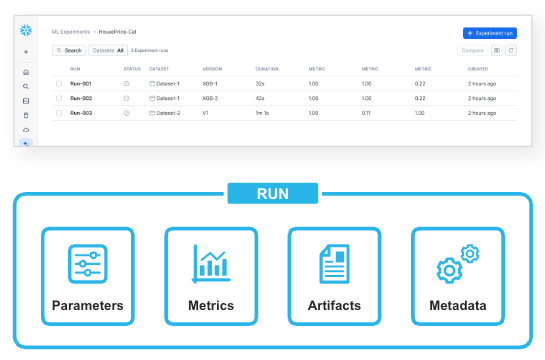The height and width of the screenshot is (360, 545).
Task: Click the 42s duration value
Action: pyautogui.click(x=260, y=98)
